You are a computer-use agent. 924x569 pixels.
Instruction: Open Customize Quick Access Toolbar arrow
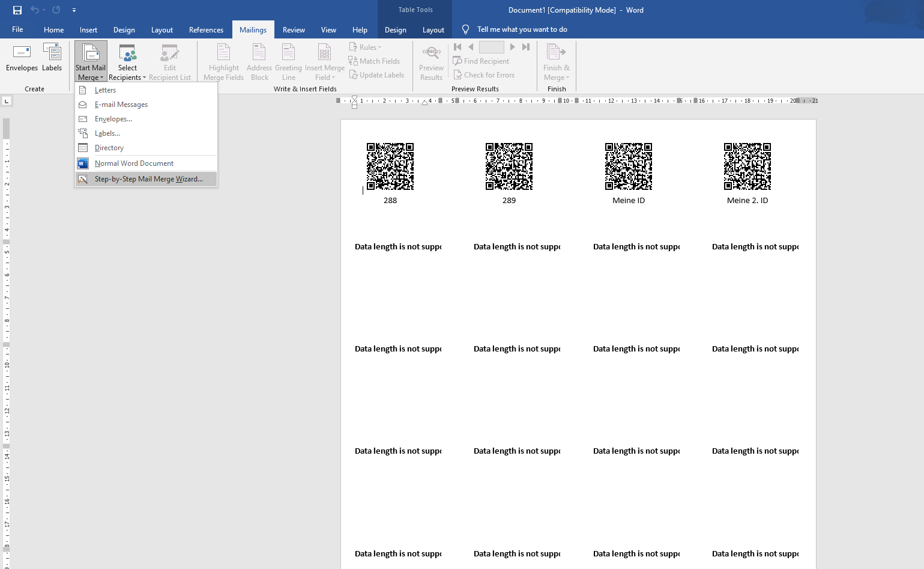coord(74,10)
